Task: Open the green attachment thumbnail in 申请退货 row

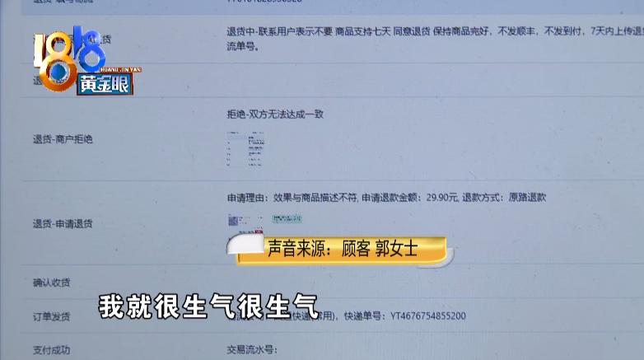Action: (287, 218)
